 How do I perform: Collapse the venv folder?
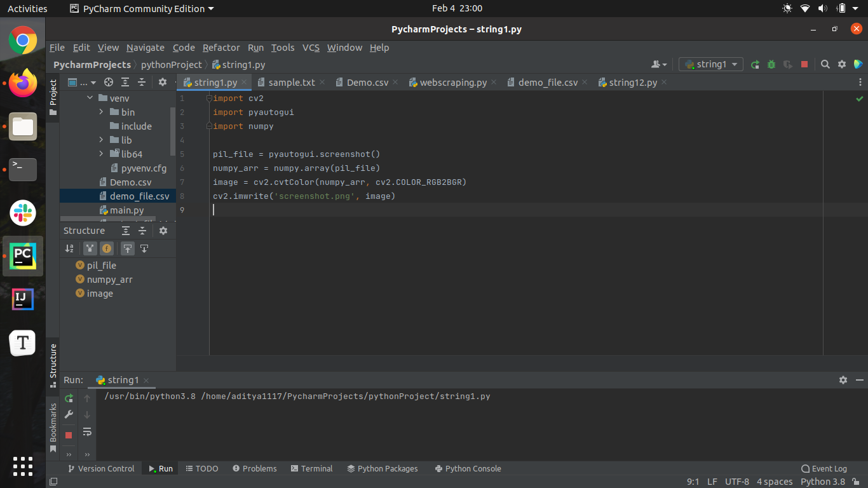(x=89, y=98)
